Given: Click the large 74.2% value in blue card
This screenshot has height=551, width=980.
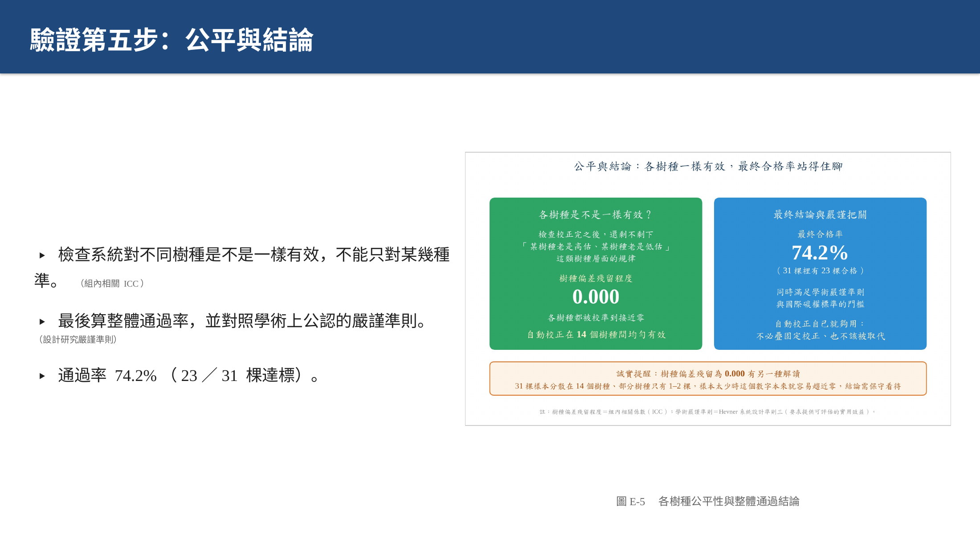Looking at the screenshot, I should [820, 253].
